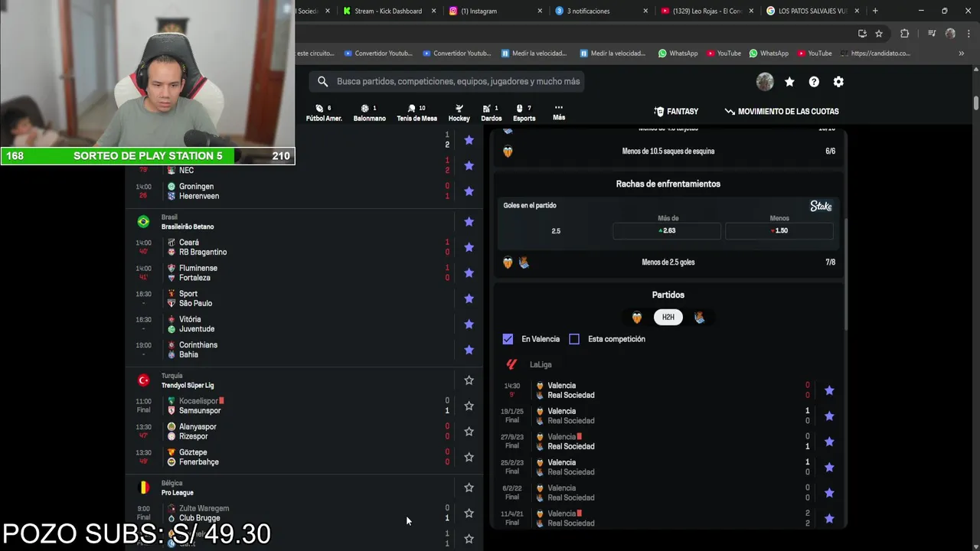Open MOVIMIENTO DE LAS CUOTAS

[782, 112]
